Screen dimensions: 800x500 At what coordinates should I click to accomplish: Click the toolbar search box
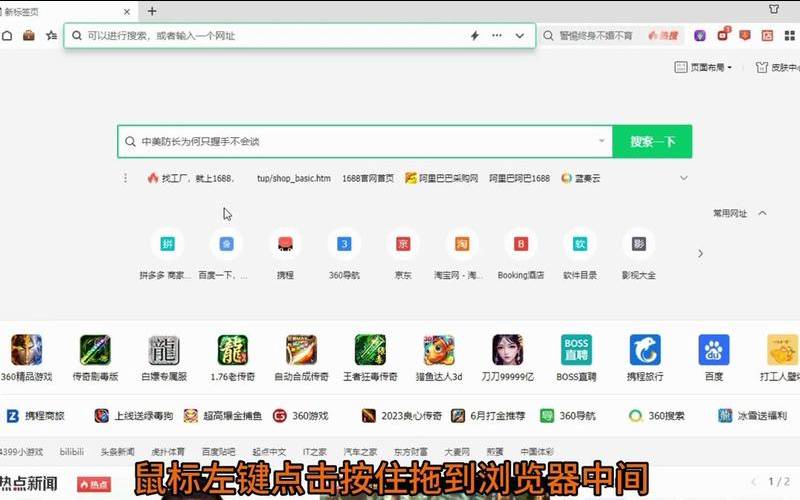(x=592, y=36)
